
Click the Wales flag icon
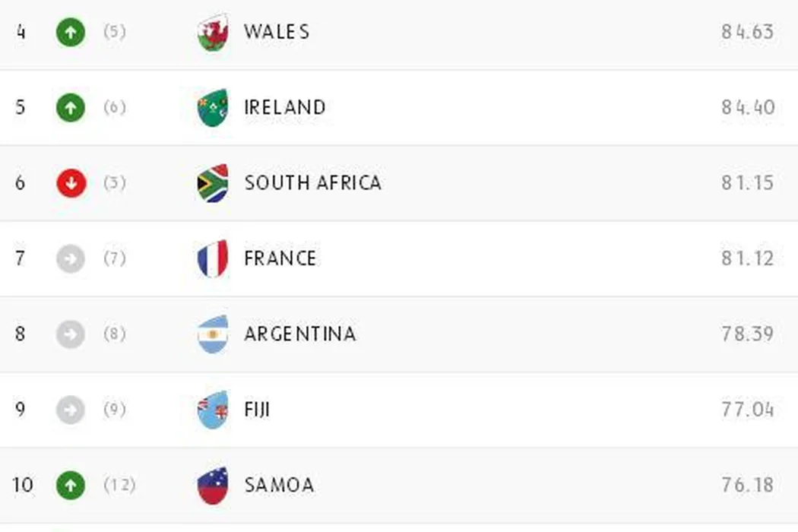(x=213, y=33)
